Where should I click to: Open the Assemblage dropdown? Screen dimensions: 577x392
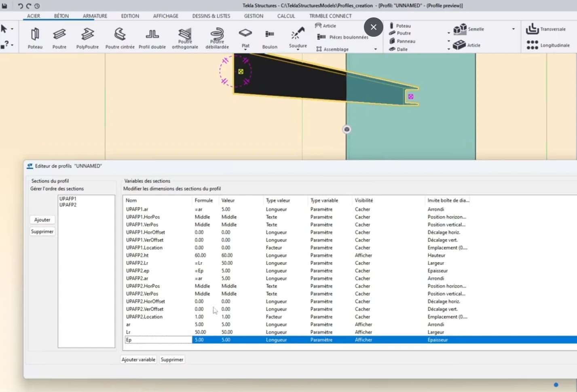375,49
